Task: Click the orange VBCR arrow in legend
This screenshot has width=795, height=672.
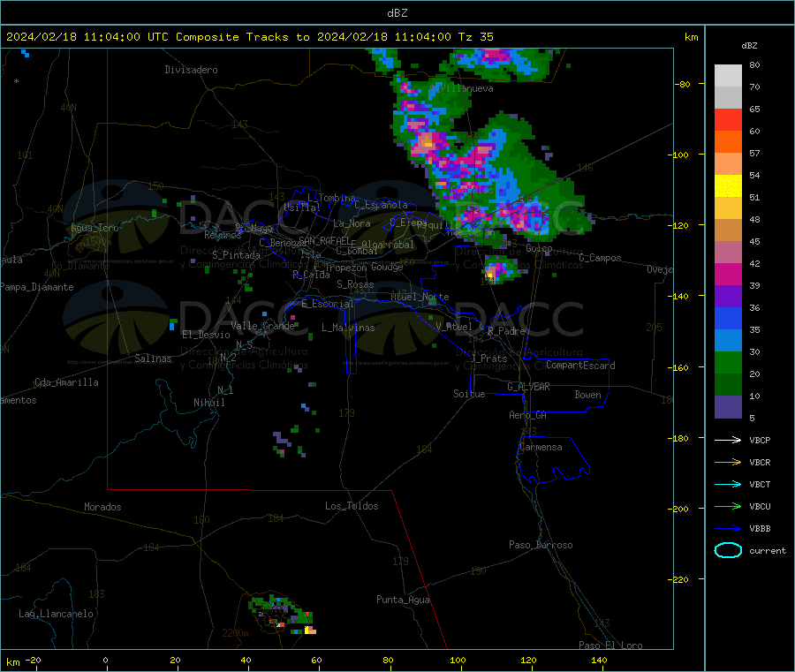Action: 728,462
